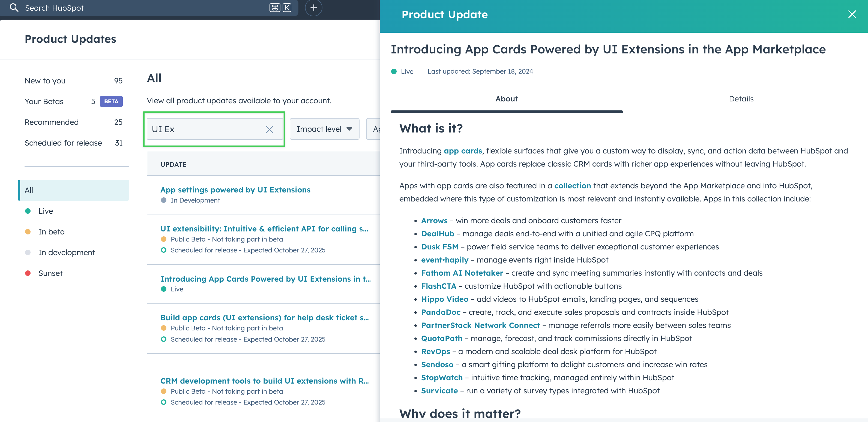Viewport: 868px width, 422px height.
Task: Click the What is it? heading
Action: [431, 128]
